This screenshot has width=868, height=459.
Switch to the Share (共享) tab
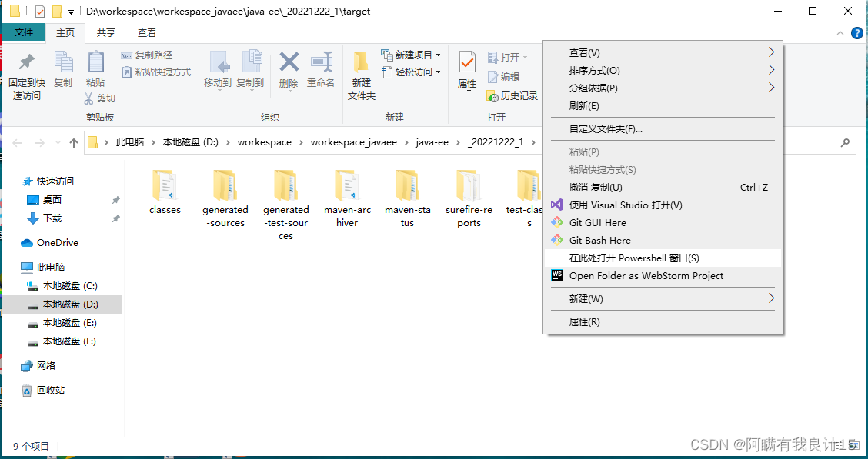pos(105,32)
